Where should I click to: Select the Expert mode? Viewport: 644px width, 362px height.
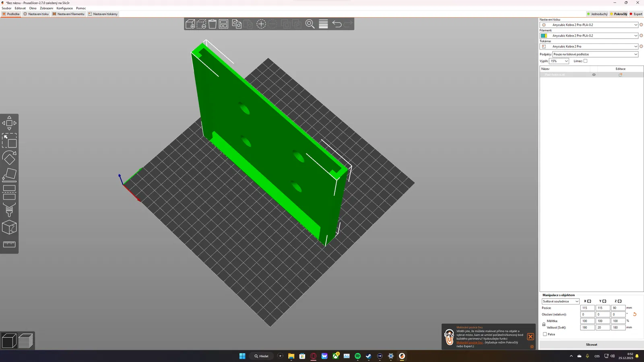click(636, 14)
